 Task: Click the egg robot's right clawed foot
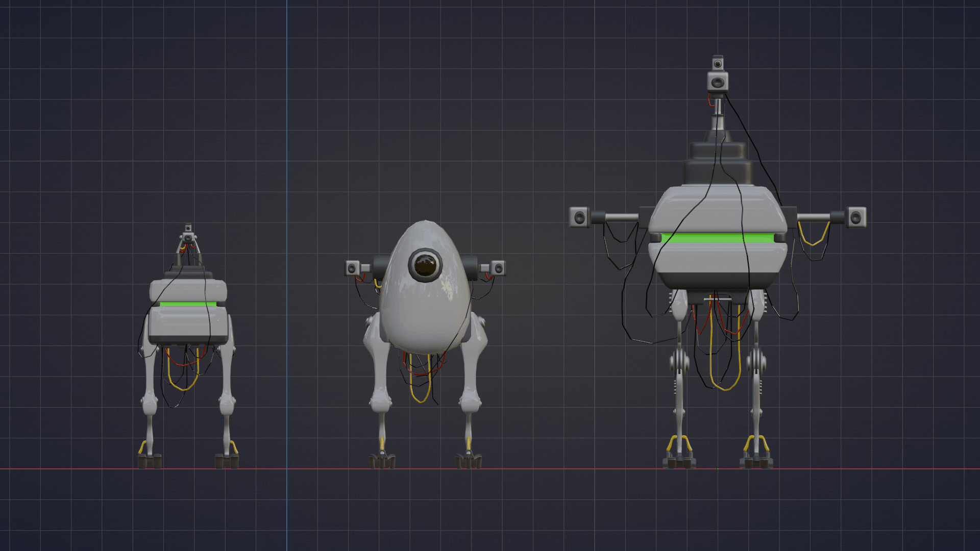pos(469,461)
